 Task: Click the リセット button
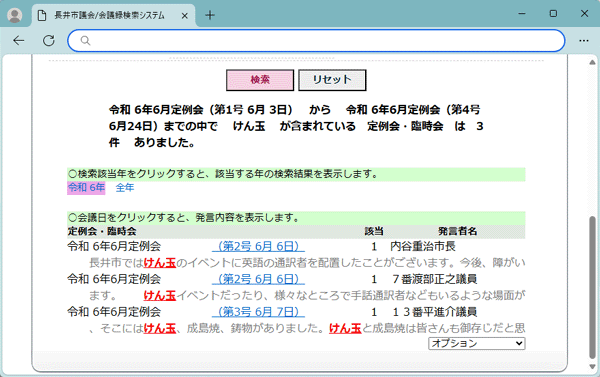click(x=332, y=80)
